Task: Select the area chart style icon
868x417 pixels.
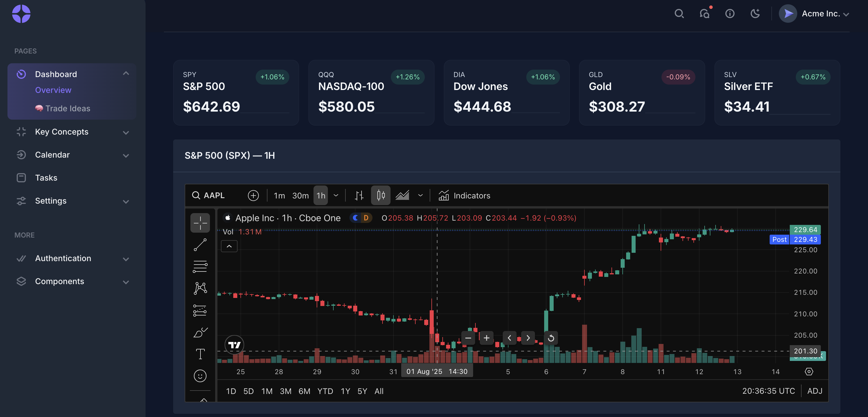Action: point(402,195)
